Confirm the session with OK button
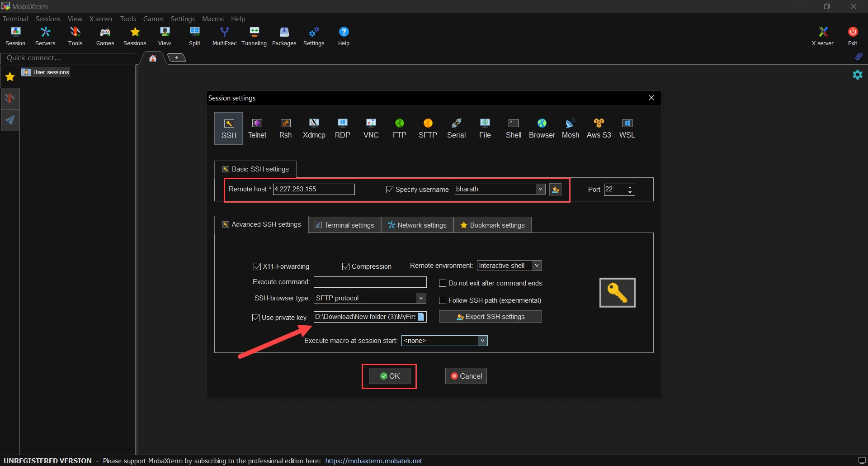Screen dimensions: 868x466 [390, 376]
